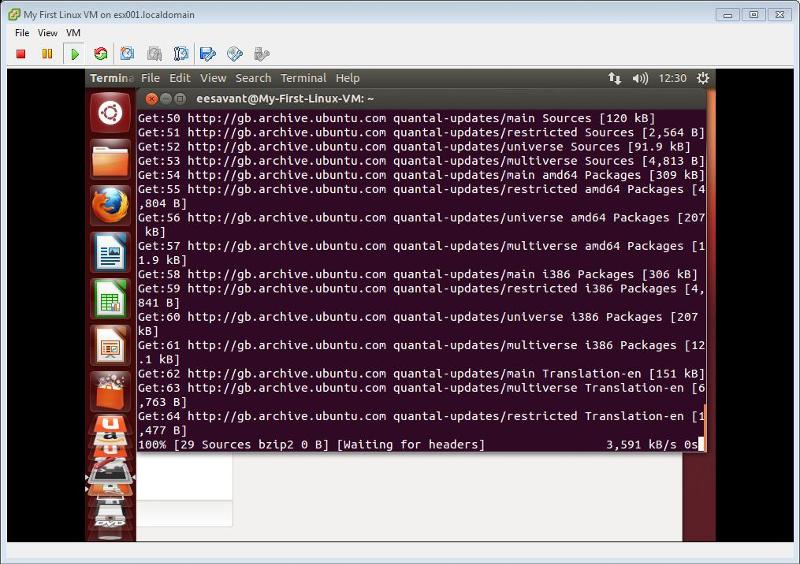Screen dimensions: 800x564
Task: Open Ubuntu Software Center from the launcher
Action: pos(110,392)
